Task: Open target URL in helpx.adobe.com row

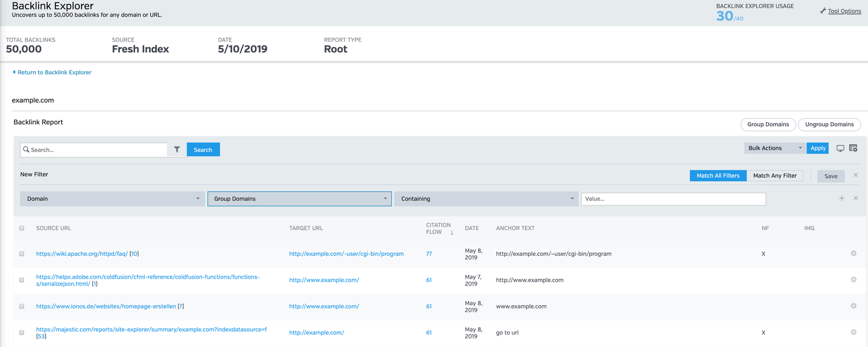Action: [324, 280]
